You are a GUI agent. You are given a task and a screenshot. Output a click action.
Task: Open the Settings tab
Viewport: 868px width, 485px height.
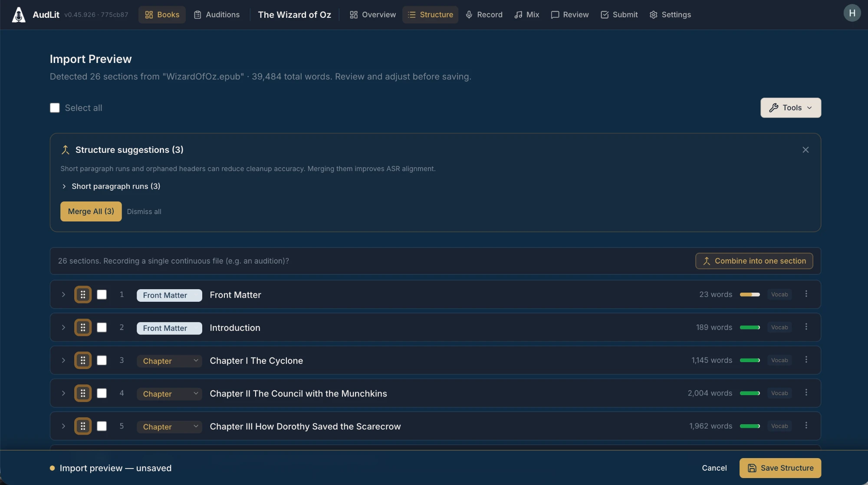click(x=671, y=15)
